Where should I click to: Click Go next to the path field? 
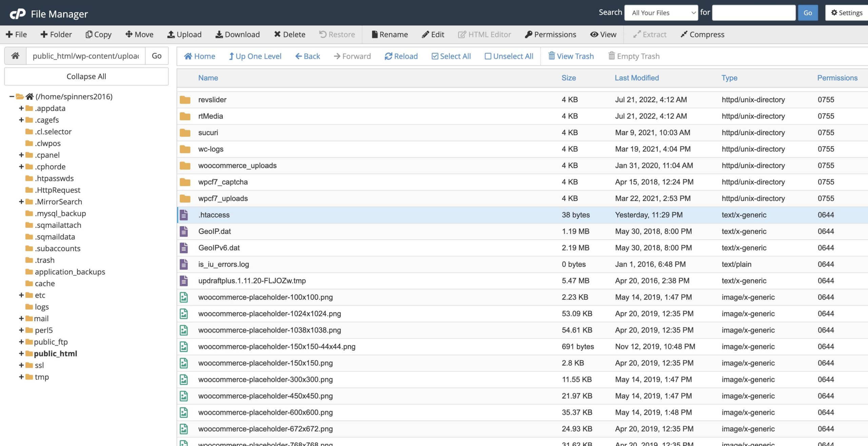coord(157,56)
